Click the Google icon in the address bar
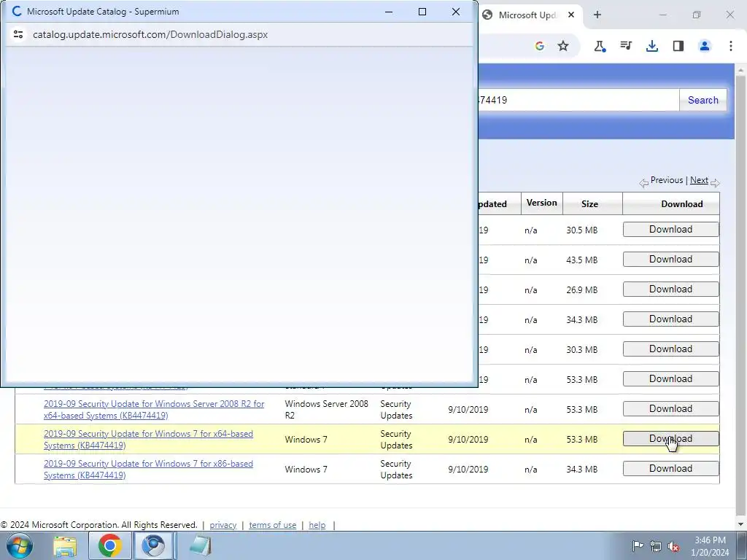747x560 pixels. tap(539, 46)
